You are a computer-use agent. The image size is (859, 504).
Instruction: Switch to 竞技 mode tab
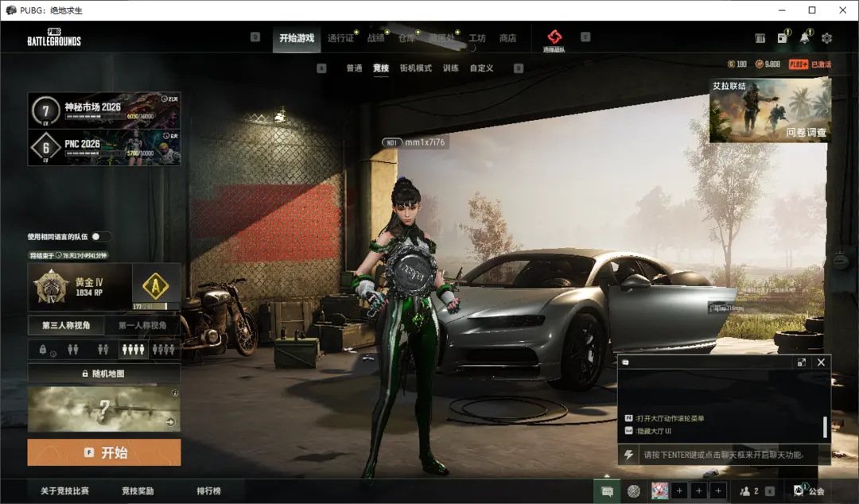point(381,68)
